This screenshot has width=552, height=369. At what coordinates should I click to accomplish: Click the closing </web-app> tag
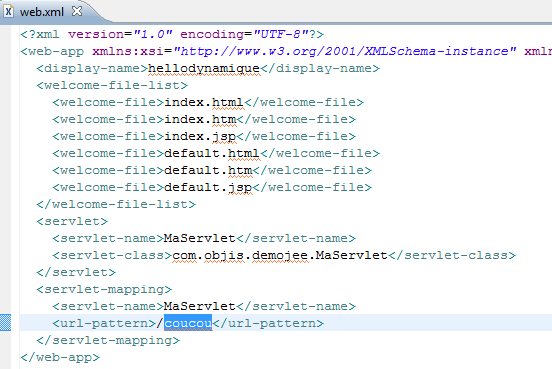[60, 357]
